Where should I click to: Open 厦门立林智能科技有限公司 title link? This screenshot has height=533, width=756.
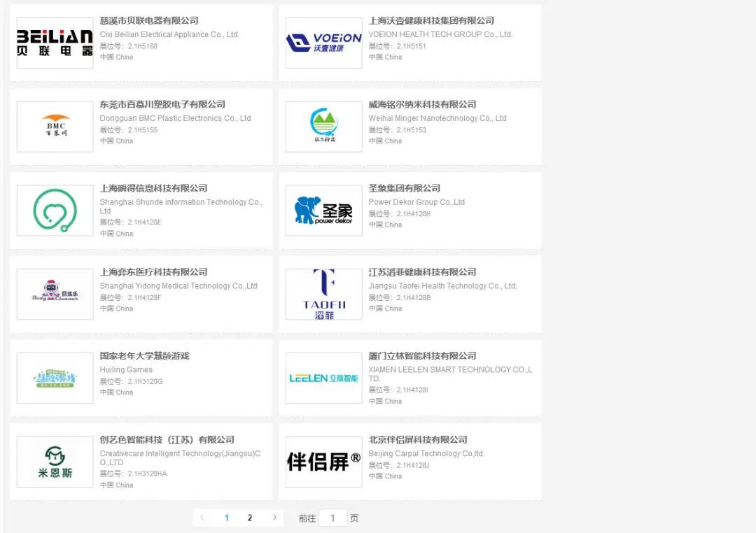coord(422,356)
